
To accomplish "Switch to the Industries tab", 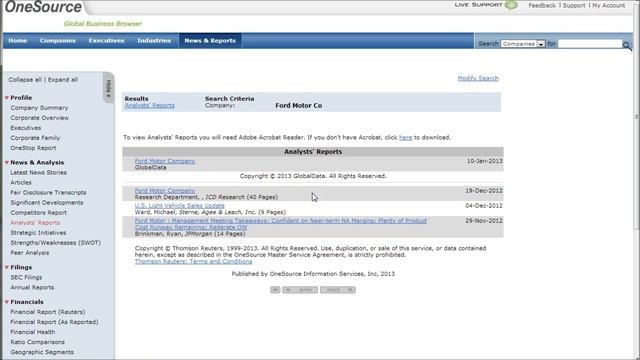I will (154, 40).
